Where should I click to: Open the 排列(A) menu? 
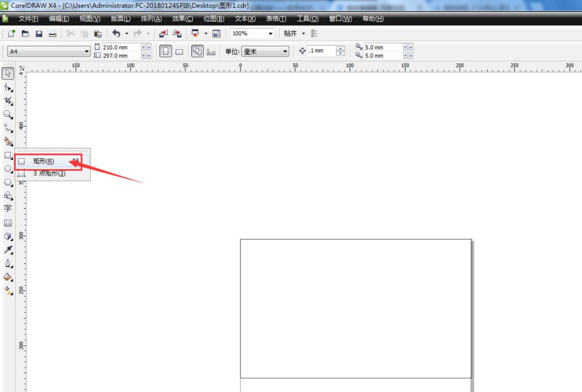[151, 19]
